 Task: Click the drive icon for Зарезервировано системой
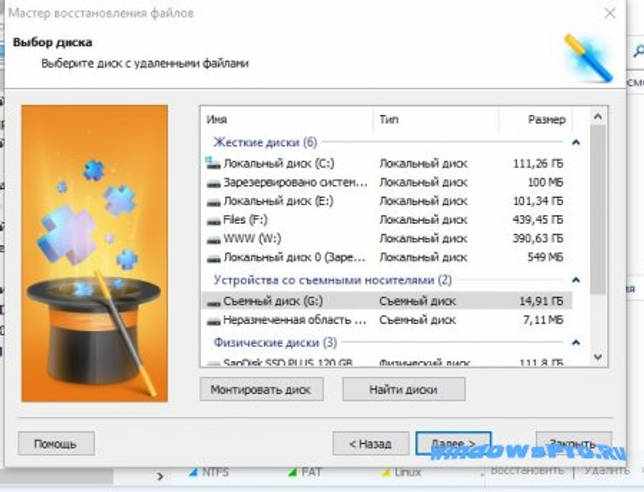[x=214, y=183]
